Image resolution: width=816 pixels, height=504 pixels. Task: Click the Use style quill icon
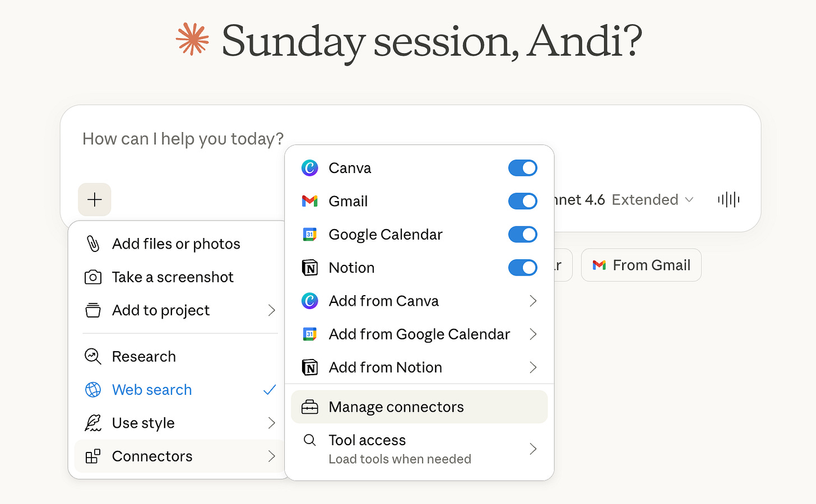93,423
